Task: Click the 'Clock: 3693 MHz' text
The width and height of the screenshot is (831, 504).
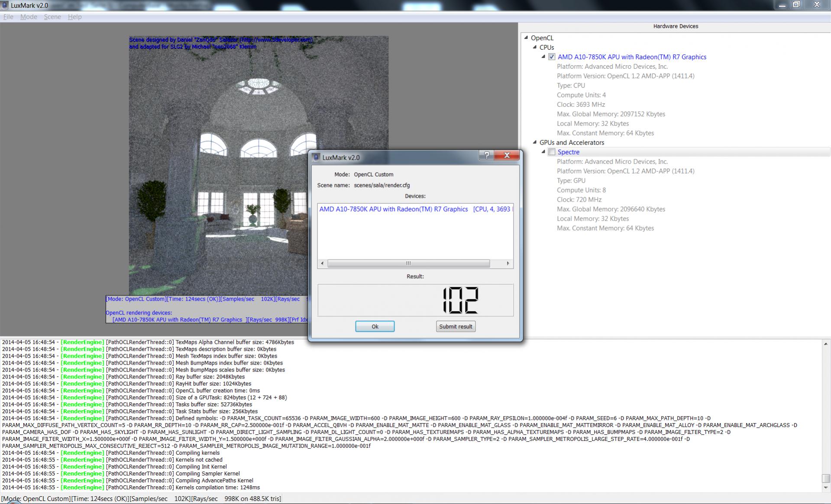Action: (581, 104)
